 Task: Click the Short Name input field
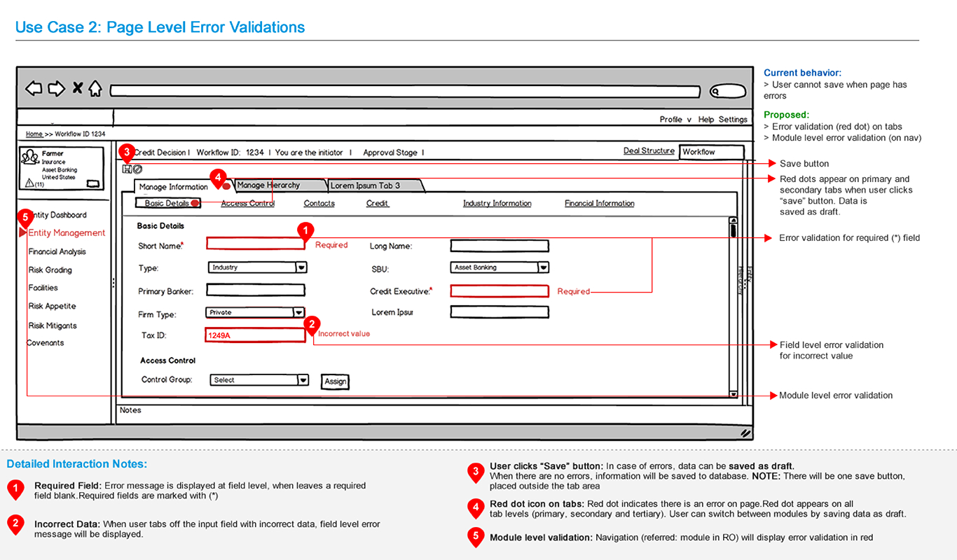click(256, 244)
